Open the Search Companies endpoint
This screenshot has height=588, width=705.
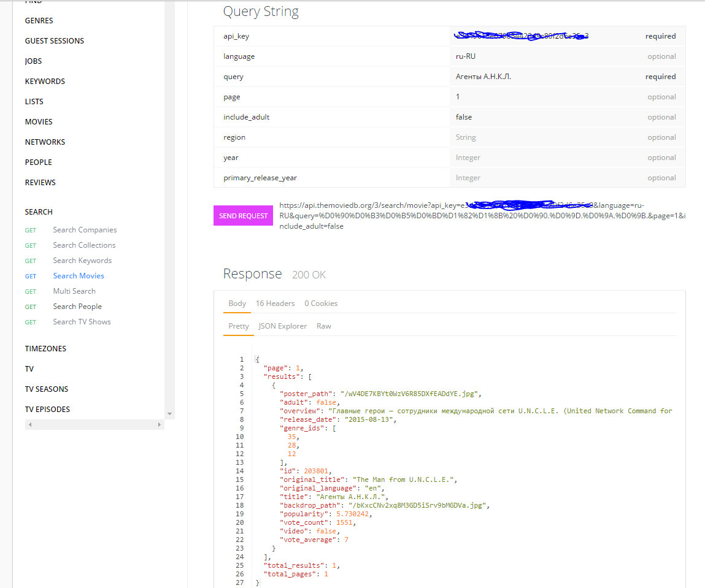click(85, 230)
